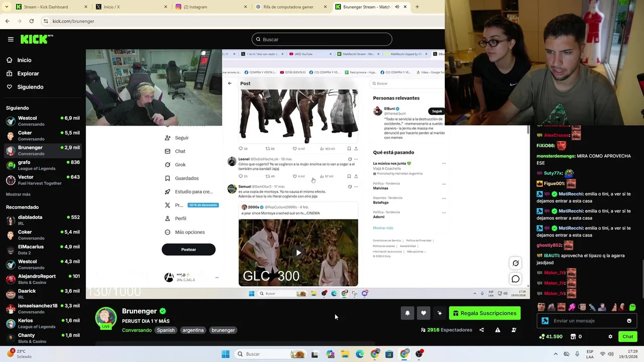Open AlejandroReport Slots & Casino channel

(43, 279)
